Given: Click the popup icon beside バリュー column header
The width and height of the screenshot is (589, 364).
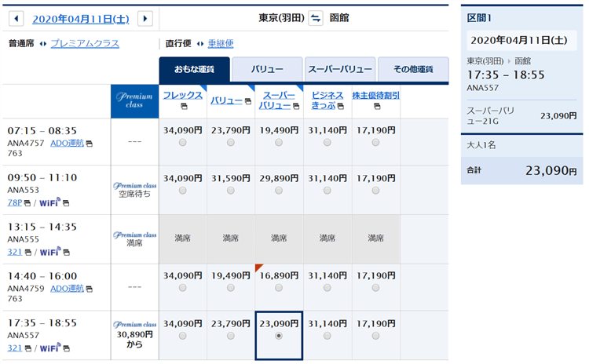Looking at the screenshot, I should point(247,100).
